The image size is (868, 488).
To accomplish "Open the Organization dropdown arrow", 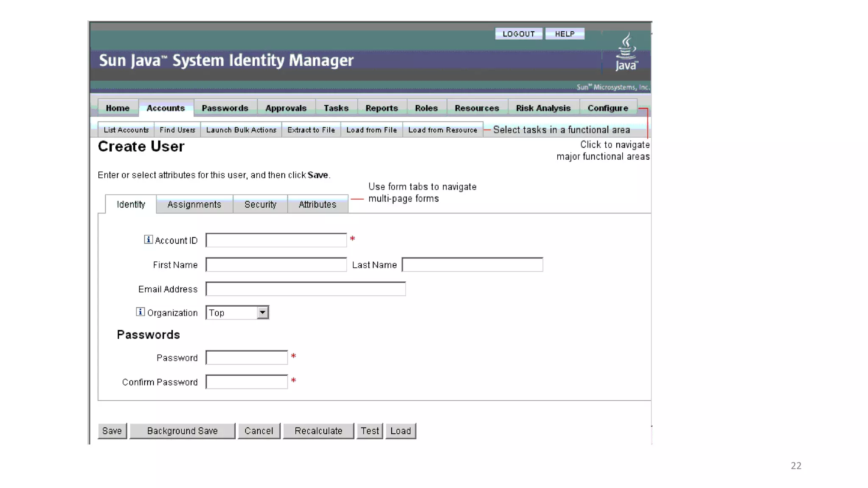I will coord(263,313).
